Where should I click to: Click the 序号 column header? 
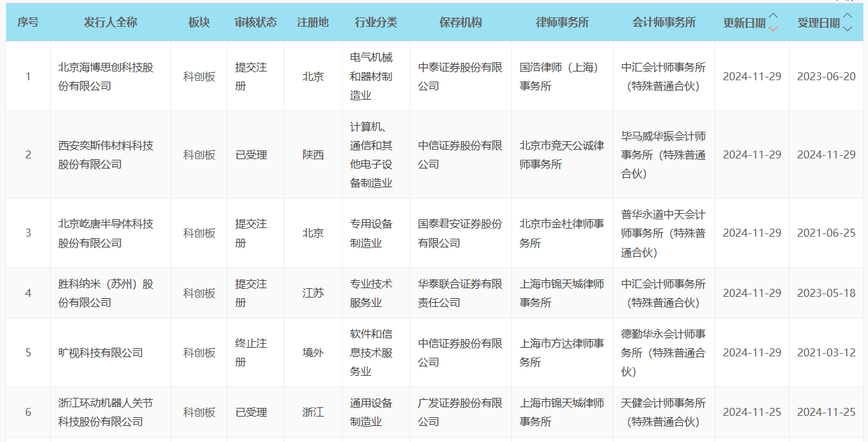point(28,22)
